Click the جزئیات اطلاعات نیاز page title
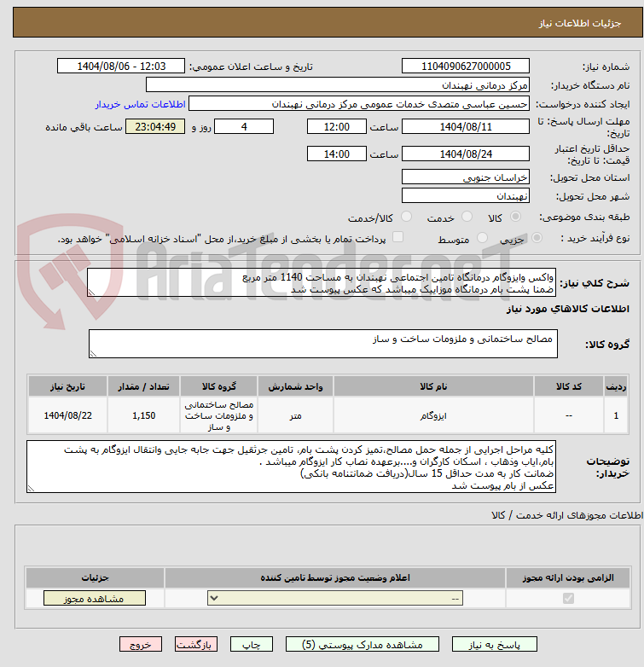This screenshot has height=667, width=644. tap(580, 23)
